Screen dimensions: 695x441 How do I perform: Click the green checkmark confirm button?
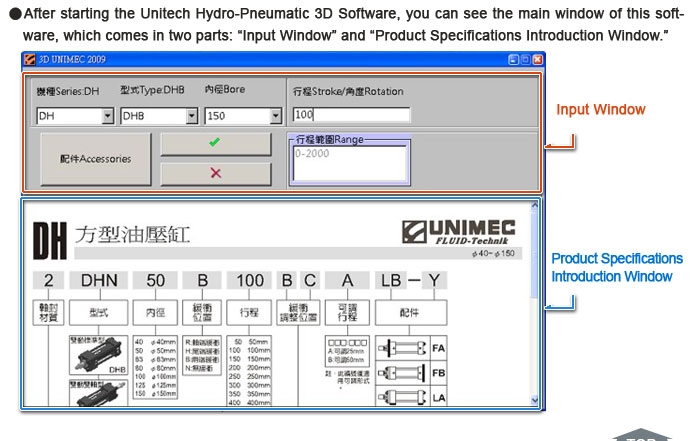click(216, 144)
